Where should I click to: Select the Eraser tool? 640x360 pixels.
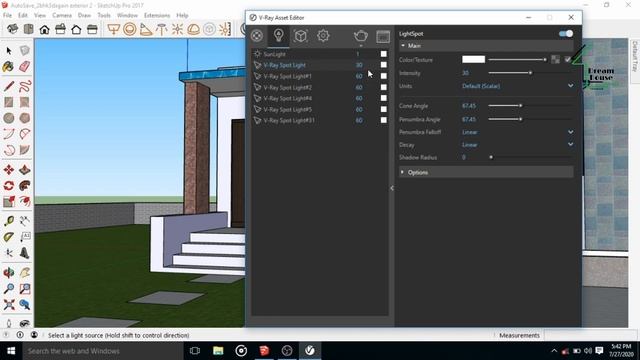[x=24, y=67]
